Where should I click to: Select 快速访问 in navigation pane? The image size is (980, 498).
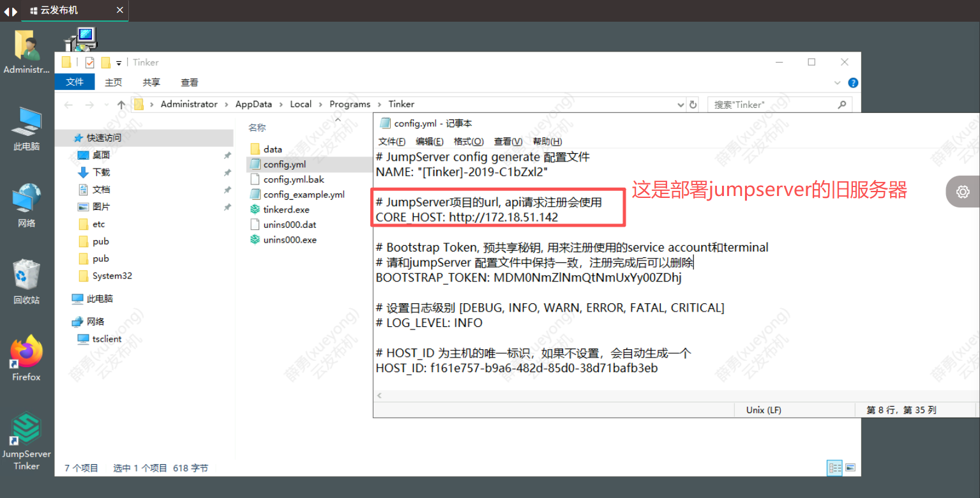[x=103, y=138]
